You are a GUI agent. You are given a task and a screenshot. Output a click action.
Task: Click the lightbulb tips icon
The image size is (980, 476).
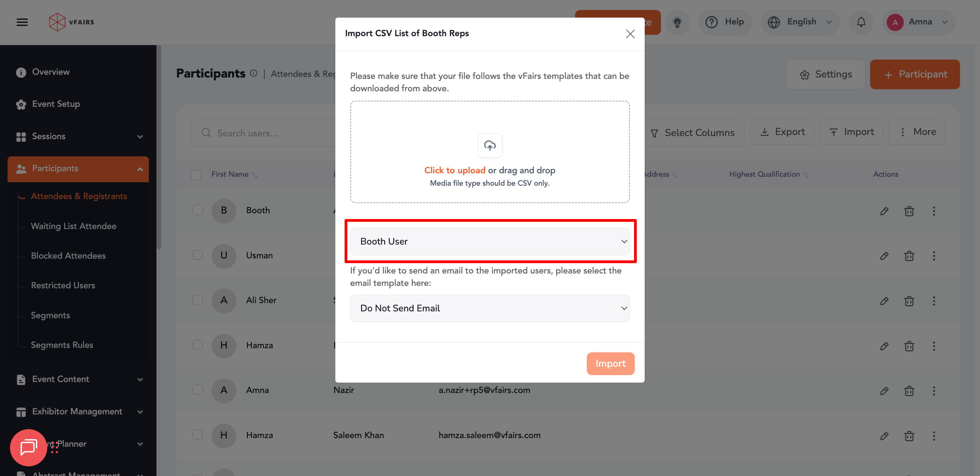(x=677, y=22)
